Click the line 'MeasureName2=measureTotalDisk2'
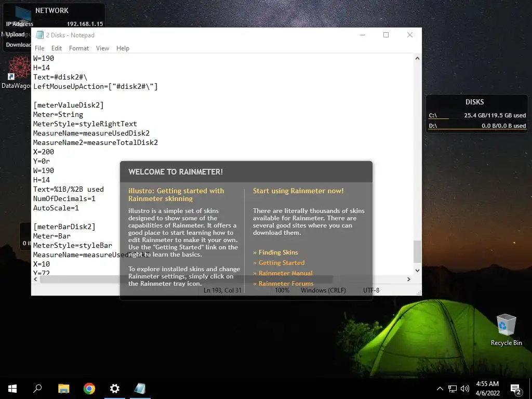The image size is (532, 399). tap(96, 142)
